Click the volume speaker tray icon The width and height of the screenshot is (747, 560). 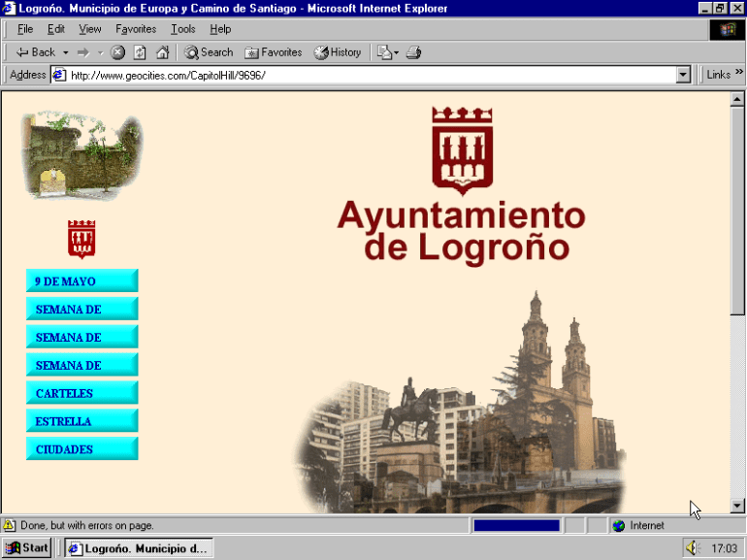(x=691, y=548)
